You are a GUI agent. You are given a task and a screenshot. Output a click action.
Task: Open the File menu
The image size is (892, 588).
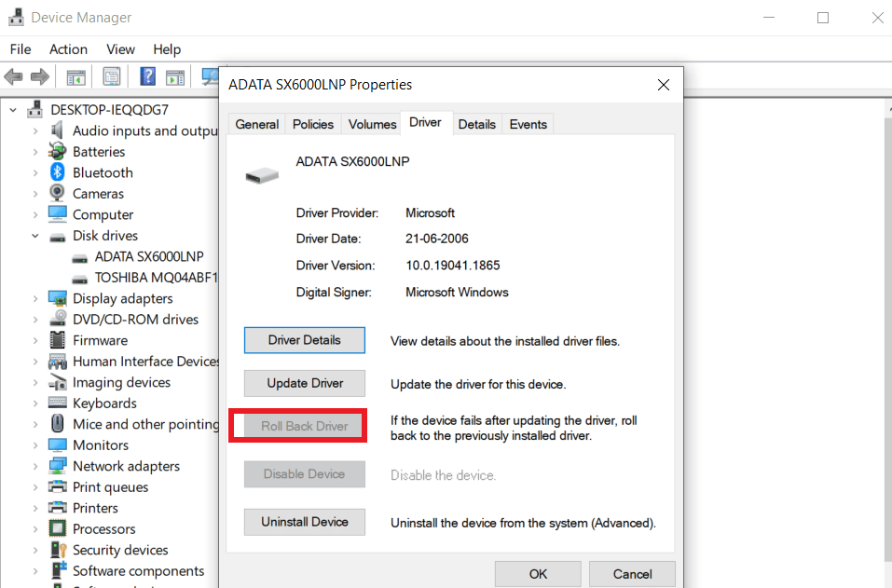tap(21, 49)
